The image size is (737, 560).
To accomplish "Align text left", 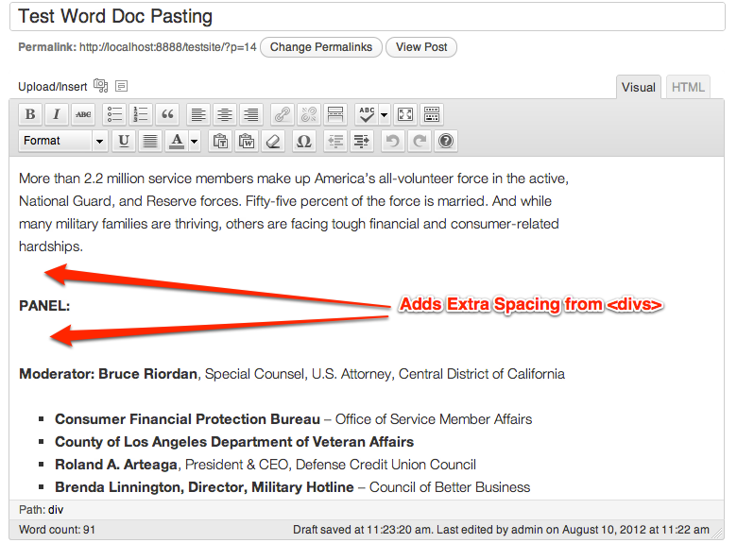I will coord(198,114).
